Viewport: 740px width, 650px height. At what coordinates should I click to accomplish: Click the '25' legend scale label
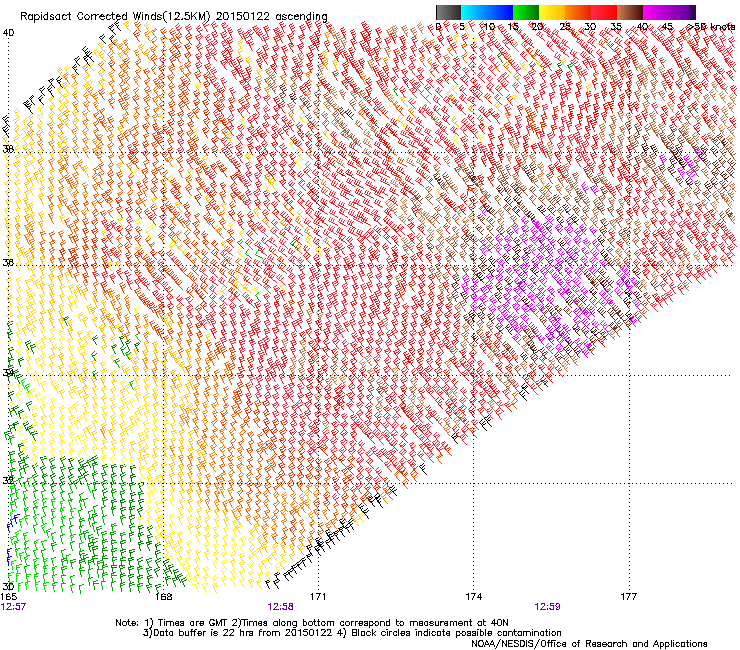click(564, 27)
